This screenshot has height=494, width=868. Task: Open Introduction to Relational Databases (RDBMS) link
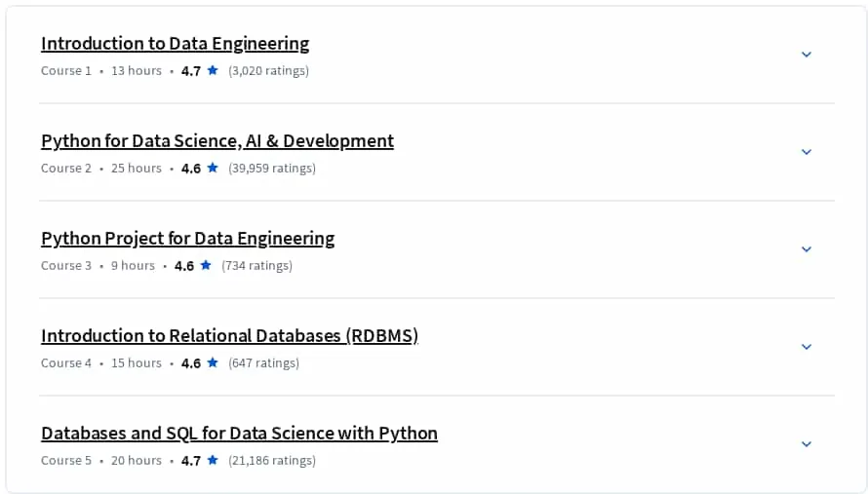(x=230, y=336)
